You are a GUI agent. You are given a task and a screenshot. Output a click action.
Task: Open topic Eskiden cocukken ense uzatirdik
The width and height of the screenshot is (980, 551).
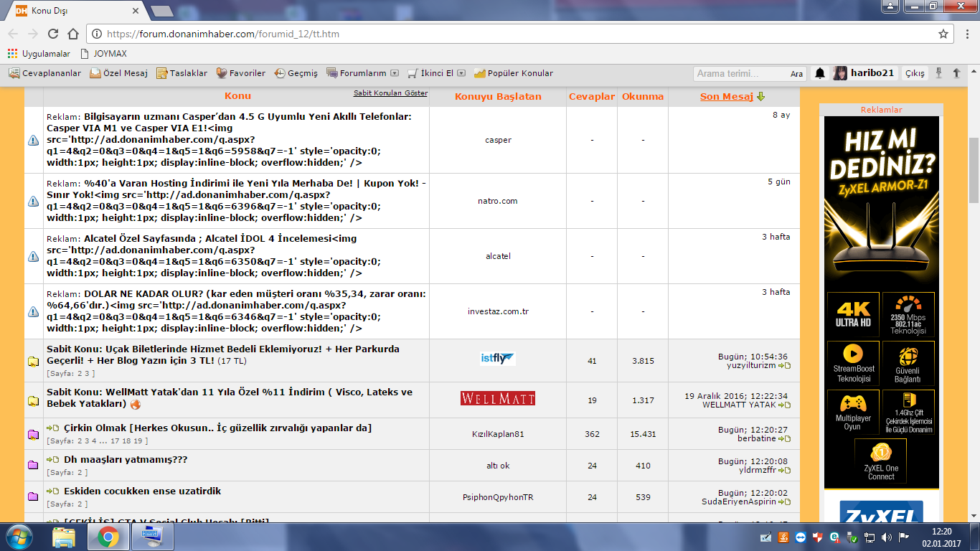tap(142, 491)
